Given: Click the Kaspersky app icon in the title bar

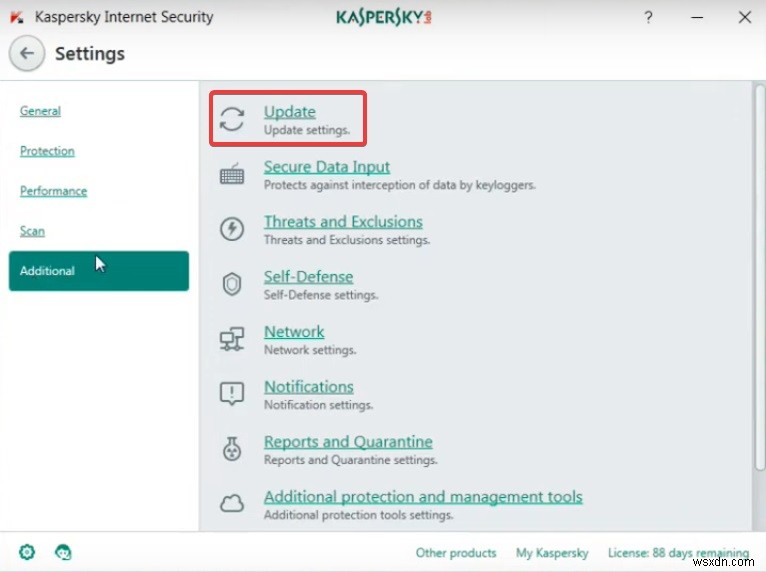Looking at the screenshot, I should [17, 18].
